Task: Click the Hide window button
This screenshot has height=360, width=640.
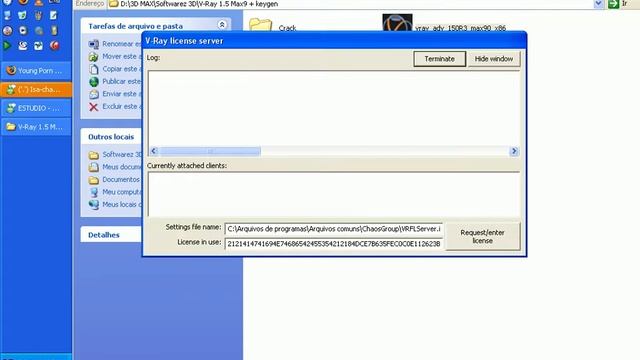Action: coord(493,59)
